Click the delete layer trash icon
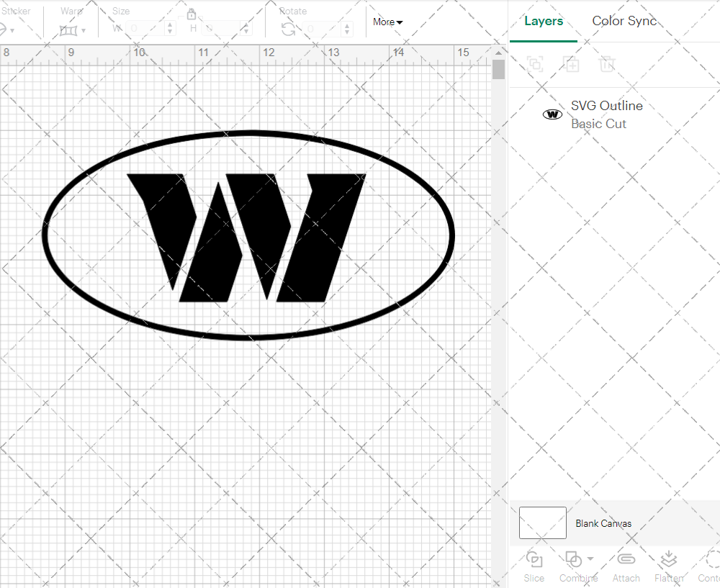This screenshot has height=588, width=720. click(x=607, y=64)
